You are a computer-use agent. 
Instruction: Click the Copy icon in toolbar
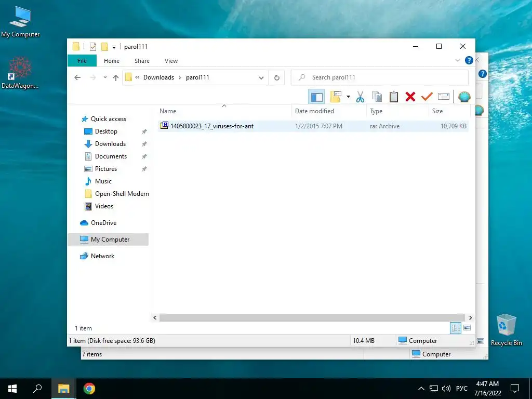click(x=377, y=97)
